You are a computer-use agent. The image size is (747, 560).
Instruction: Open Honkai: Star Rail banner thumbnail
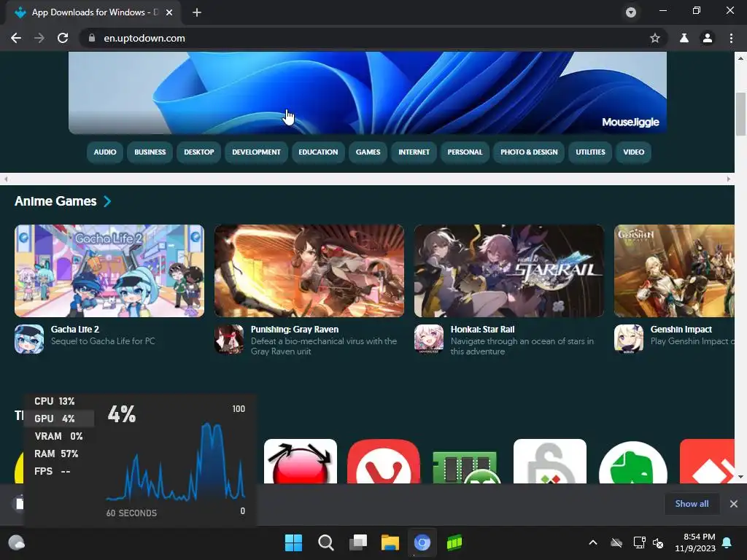click(508, 271)
